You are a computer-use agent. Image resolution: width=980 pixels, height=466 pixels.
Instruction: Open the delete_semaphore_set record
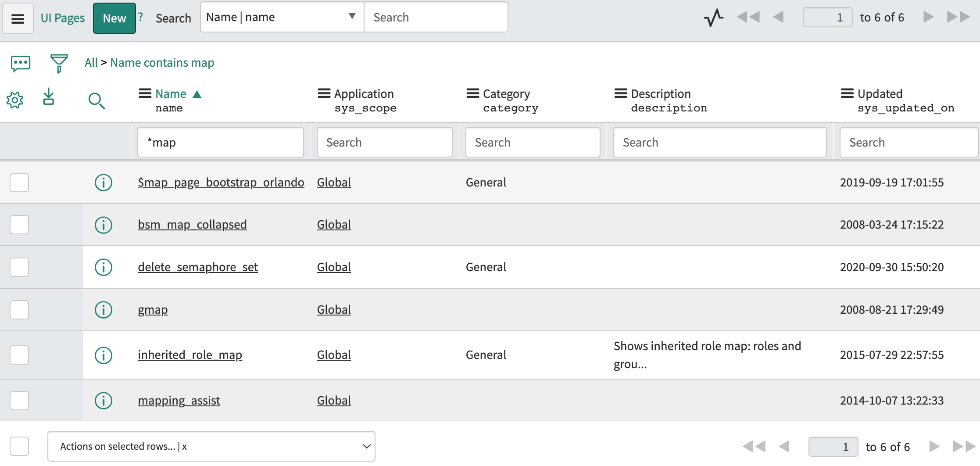pyautogui.click(x=198, y=267)
